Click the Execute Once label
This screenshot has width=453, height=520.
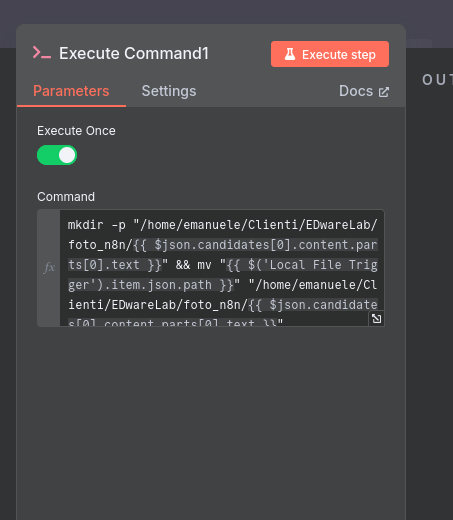tap(76, 131)
